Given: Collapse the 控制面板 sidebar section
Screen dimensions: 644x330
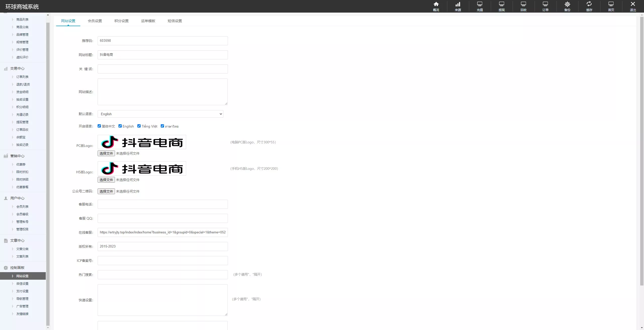Looking at the screenshot, I should (x=17, y=267).
